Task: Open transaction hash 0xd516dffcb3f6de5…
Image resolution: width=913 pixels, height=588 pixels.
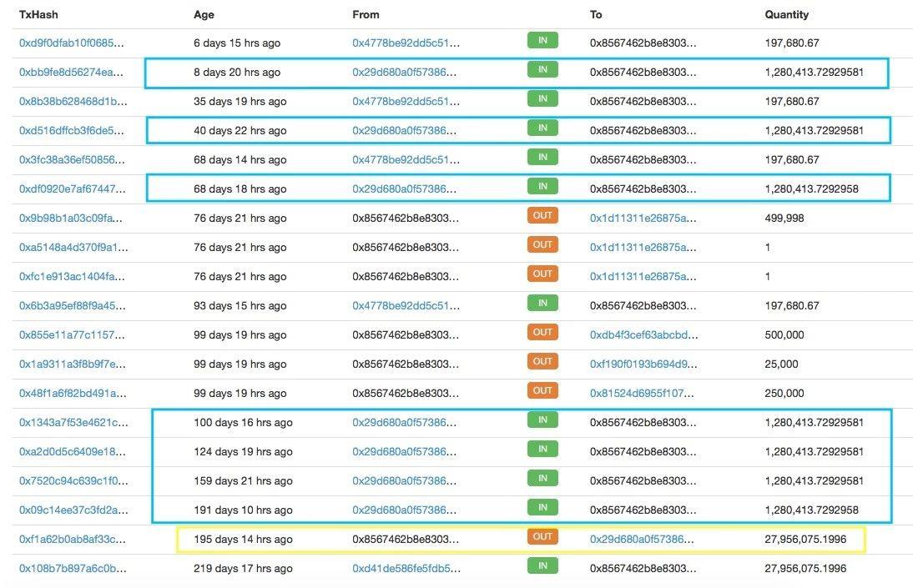Action: [71, 130]
